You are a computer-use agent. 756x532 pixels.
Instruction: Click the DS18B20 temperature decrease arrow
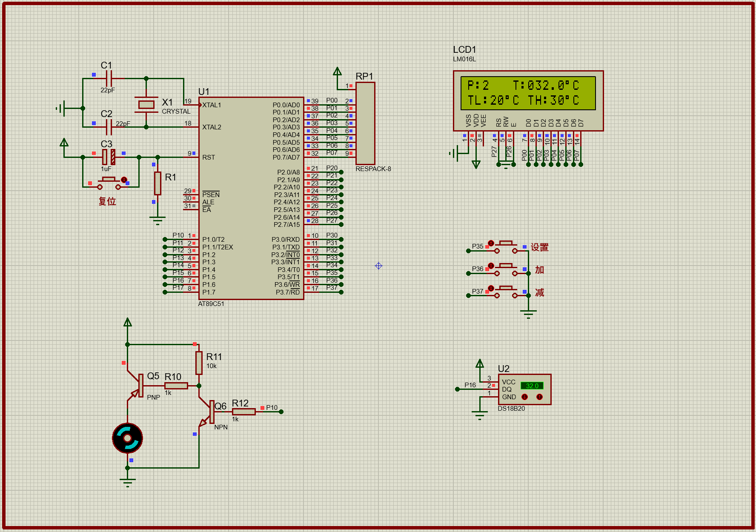click(x=524, y=397)
